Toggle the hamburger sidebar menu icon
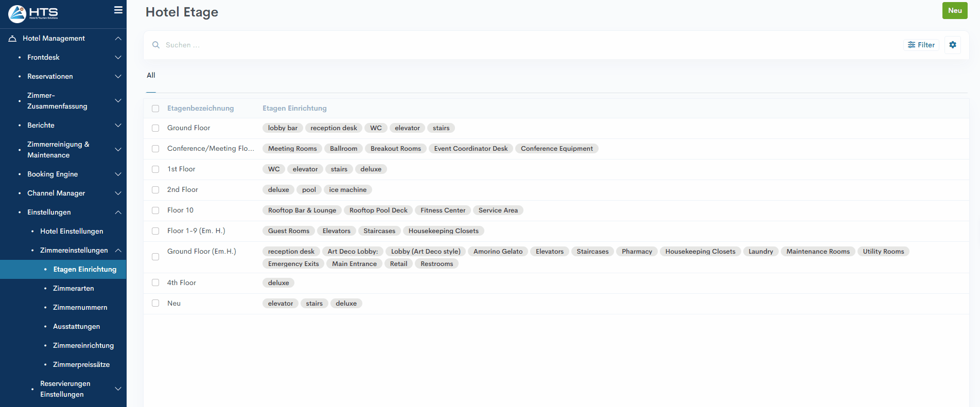This screenshot has height=407, width=980. click(x=118, y=10)
